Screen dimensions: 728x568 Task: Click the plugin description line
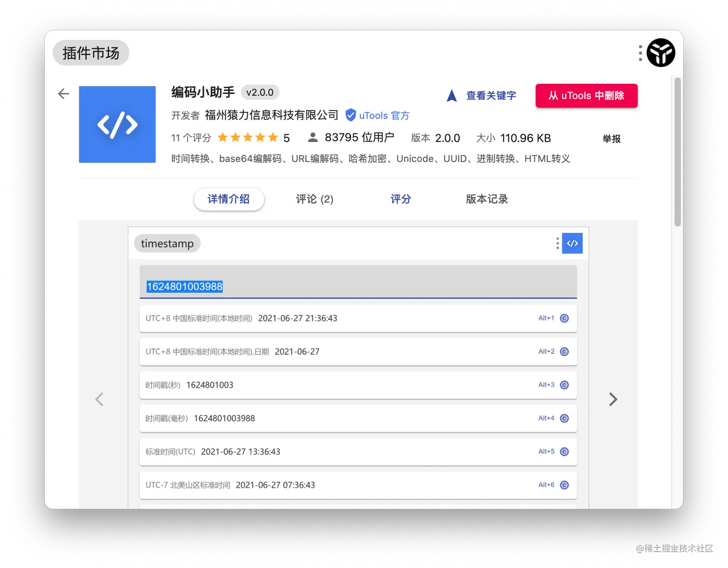[371, 159]
